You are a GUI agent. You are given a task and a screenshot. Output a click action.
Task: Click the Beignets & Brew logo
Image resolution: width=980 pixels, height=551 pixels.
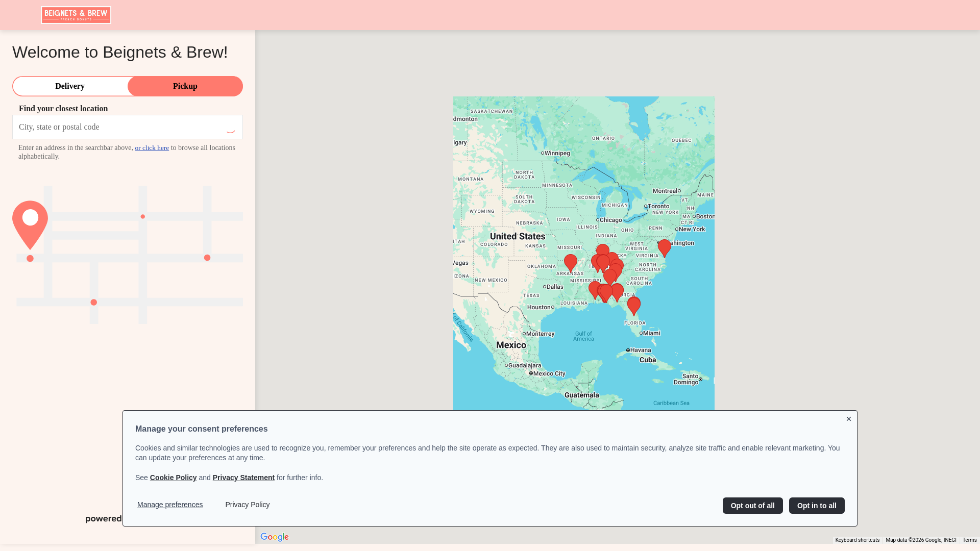click(76, 15)
